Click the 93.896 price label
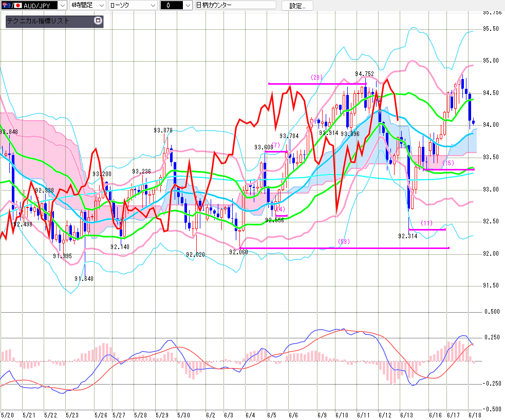The height and width of the screenshot is (420, 505). point(350,134)
